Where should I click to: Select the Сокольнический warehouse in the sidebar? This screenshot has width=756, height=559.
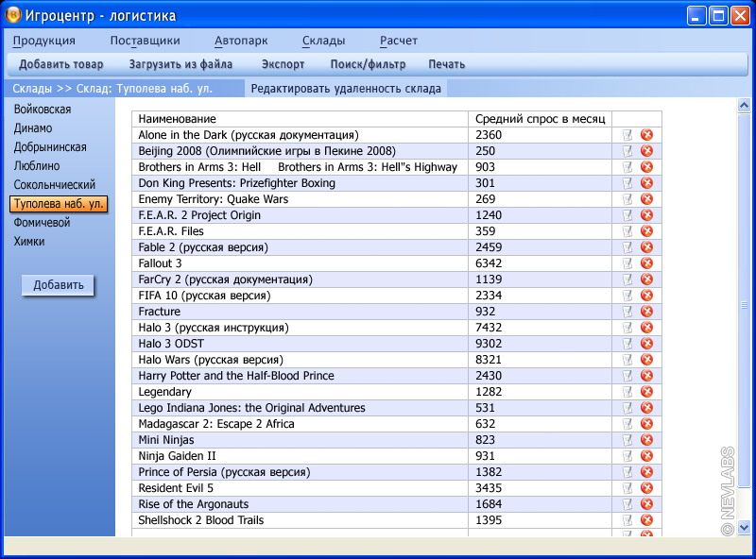point(55,185)
